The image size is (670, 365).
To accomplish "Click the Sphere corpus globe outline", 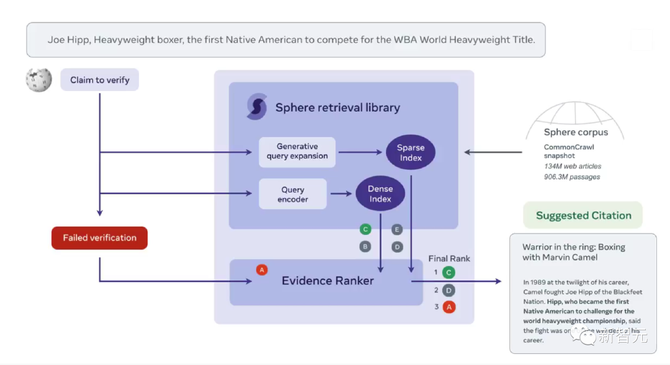I will 575,120.
